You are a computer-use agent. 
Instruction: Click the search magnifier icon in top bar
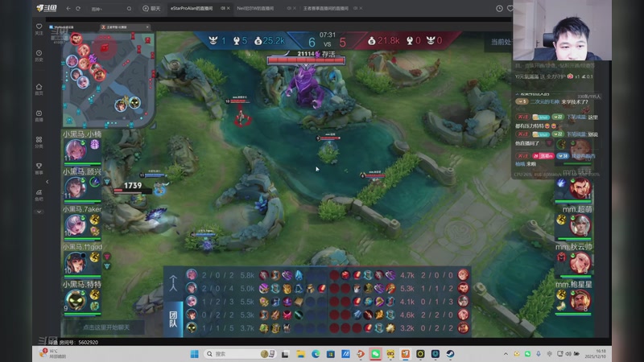pos(129,9)
